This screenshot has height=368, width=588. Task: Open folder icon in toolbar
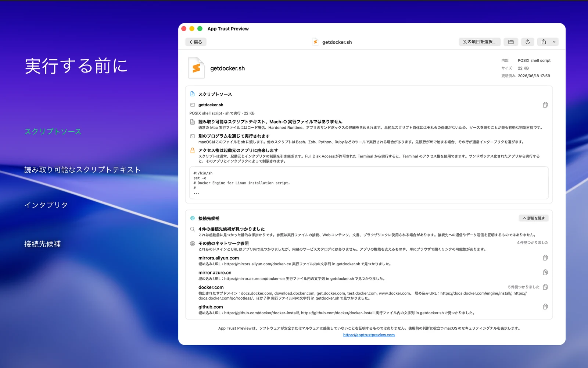(511, 42)
